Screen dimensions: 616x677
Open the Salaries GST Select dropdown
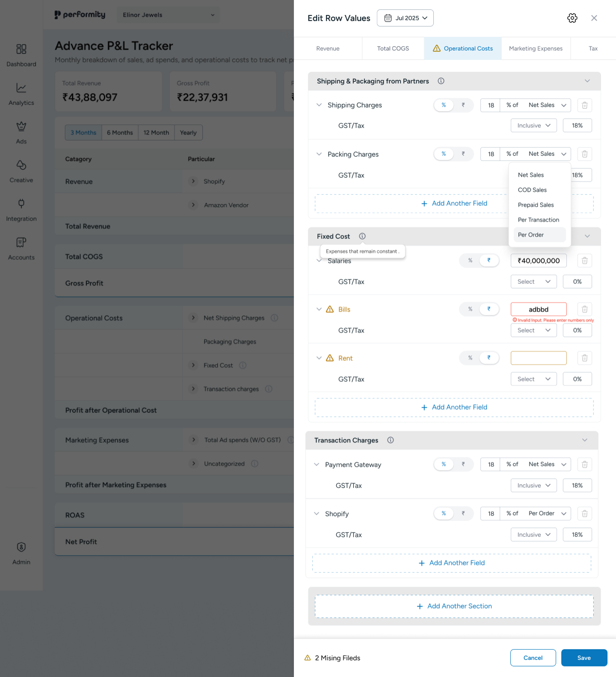click(x=534, y=282)
